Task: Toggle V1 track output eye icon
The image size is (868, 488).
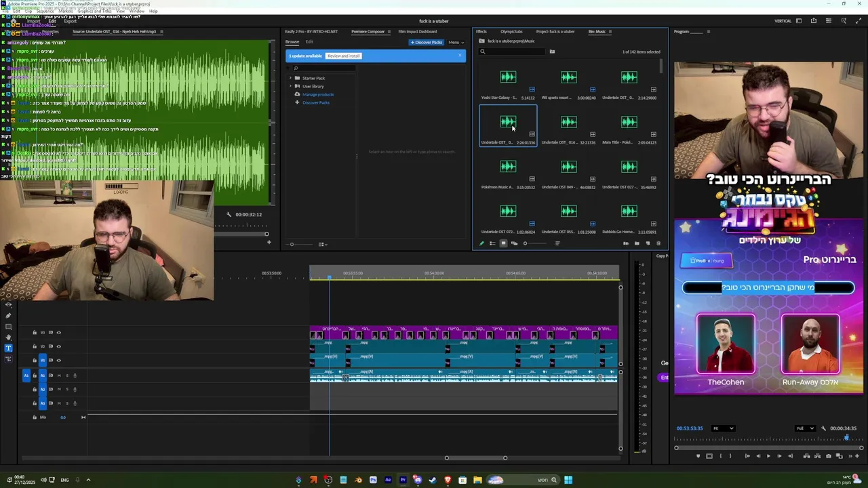Action: (x=58, y=361)
